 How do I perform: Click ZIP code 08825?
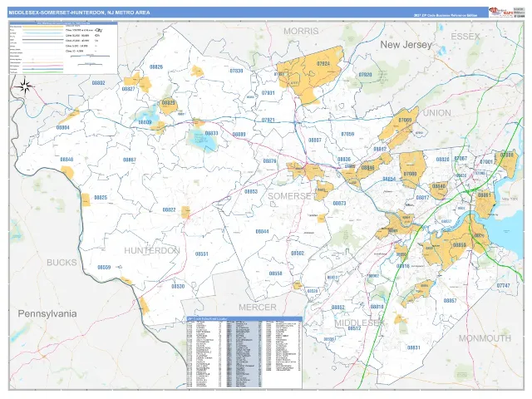click(101, 198)
